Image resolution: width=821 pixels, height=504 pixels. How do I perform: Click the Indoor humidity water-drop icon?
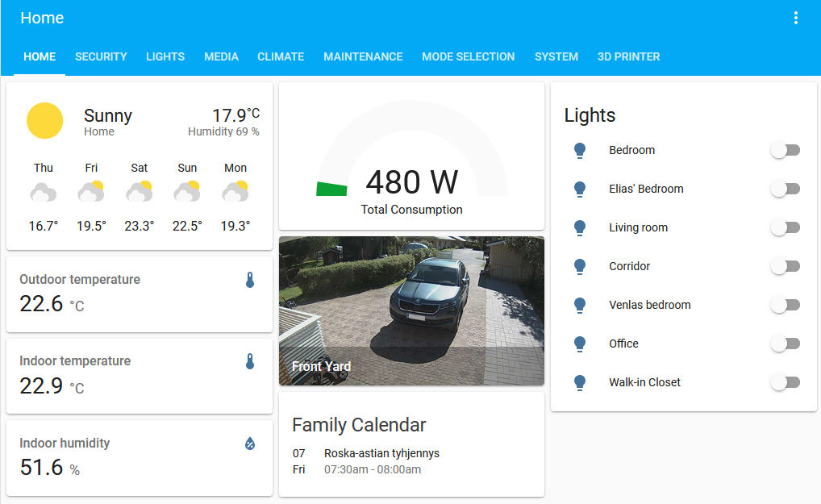(x=250, y=444)
